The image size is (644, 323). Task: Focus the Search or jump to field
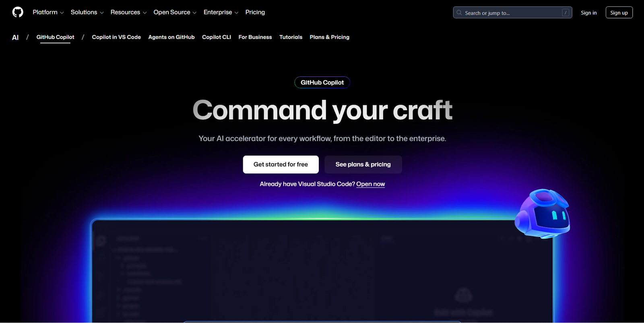point(511,13)
